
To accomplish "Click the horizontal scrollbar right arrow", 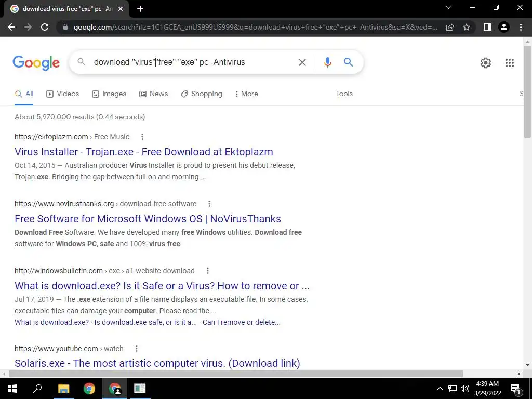I will (x=519, y=374).
